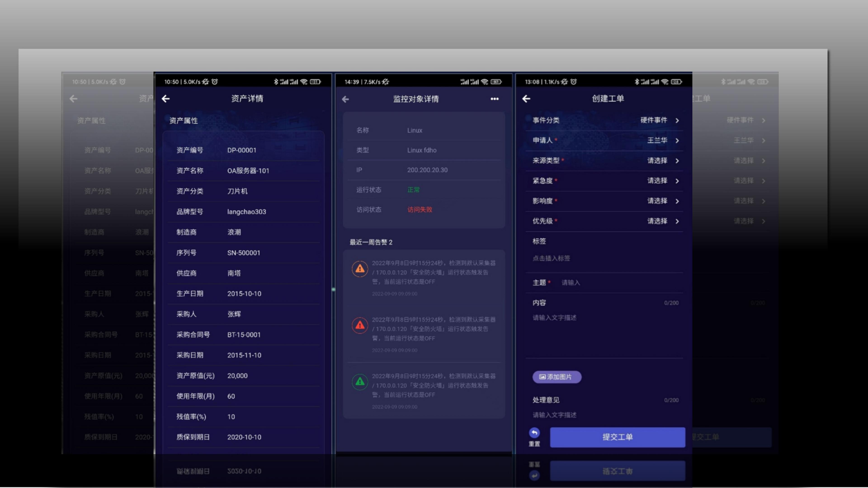Viewport: 868px width, 488px height.
Task: Click the red warning alert icon
Action: (x=360, y=325)
